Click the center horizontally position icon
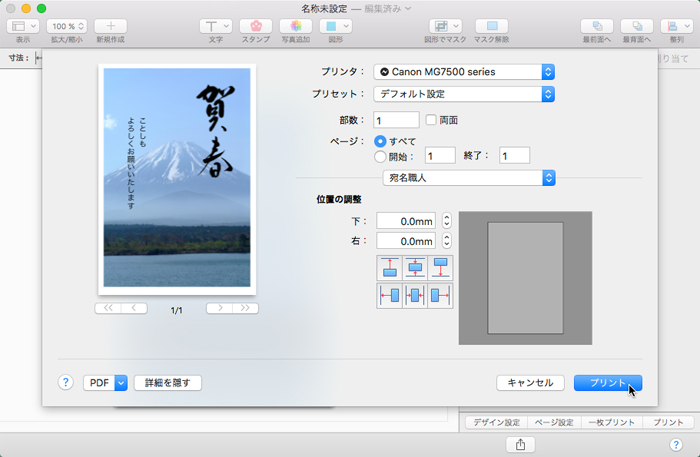The height and width of the screenshot is (457, 700). click(x=414, y=295)
